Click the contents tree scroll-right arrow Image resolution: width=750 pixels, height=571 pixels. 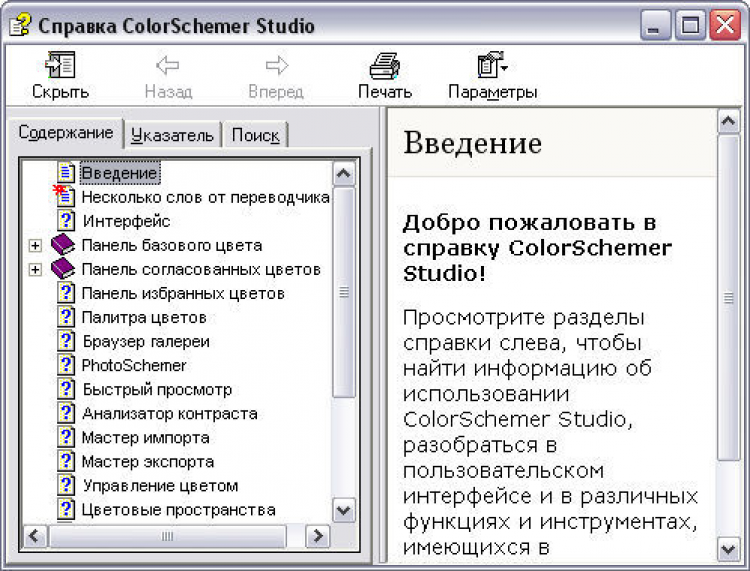pos(318,536)
